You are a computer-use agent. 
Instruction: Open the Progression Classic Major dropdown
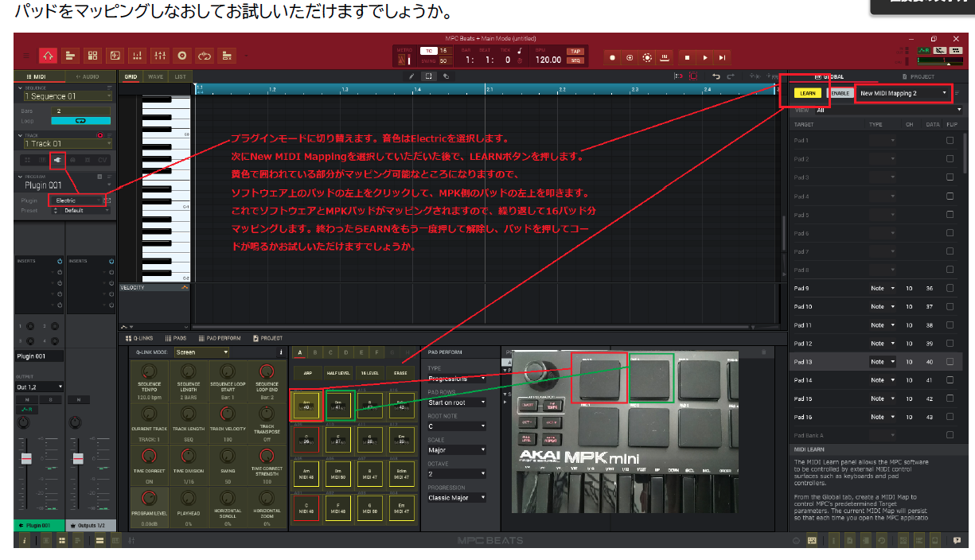tap(457, 497)
